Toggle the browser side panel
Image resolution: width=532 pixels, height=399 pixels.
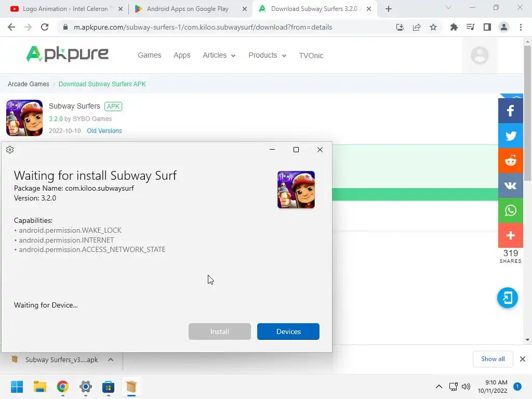point(487,27)
